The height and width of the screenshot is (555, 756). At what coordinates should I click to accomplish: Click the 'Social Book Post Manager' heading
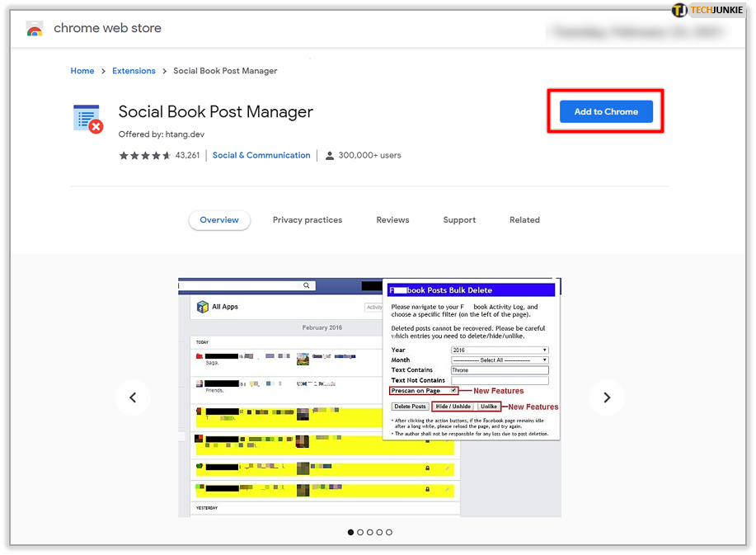point(215,112)
